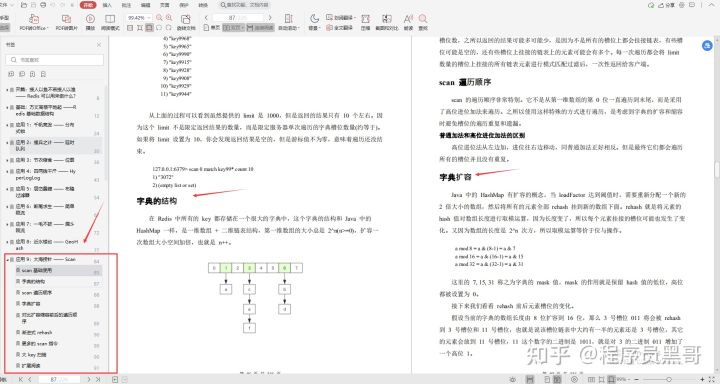This screenshot has height=384, width=720.
Task: Click the minus zoom-out button in status bar
Action: 636,379
